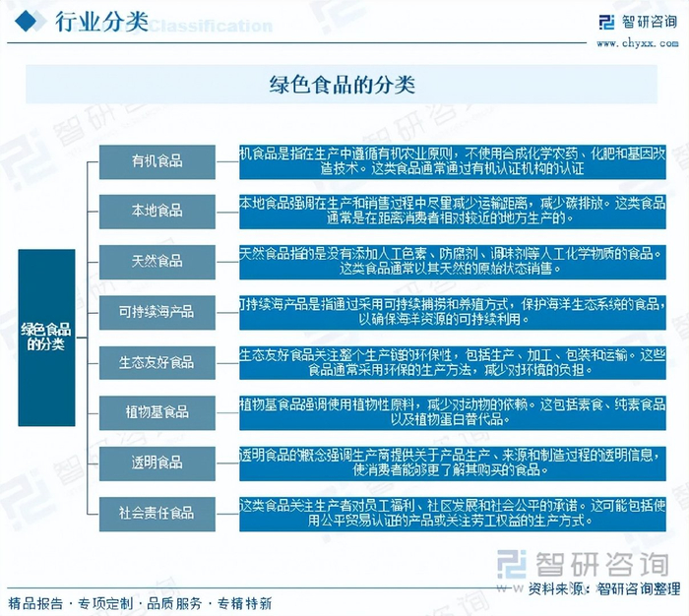Select the 可持续海产品 category box

[x=157, y=312]
